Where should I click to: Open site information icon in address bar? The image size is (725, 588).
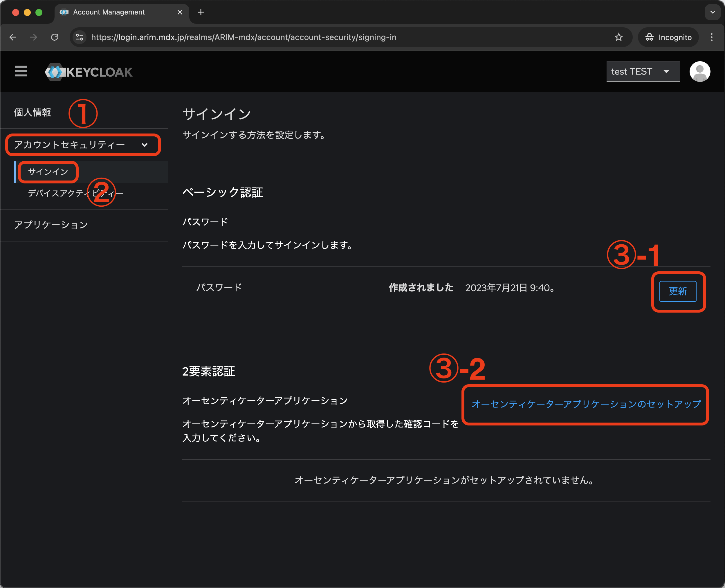[80, 37]
